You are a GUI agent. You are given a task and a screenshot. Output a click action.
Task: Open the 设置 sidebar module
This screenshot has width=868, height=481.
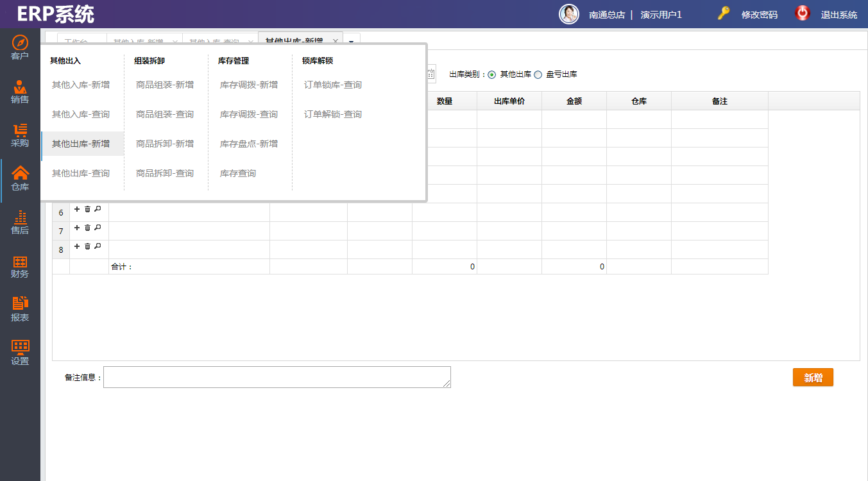pos(20,353)
